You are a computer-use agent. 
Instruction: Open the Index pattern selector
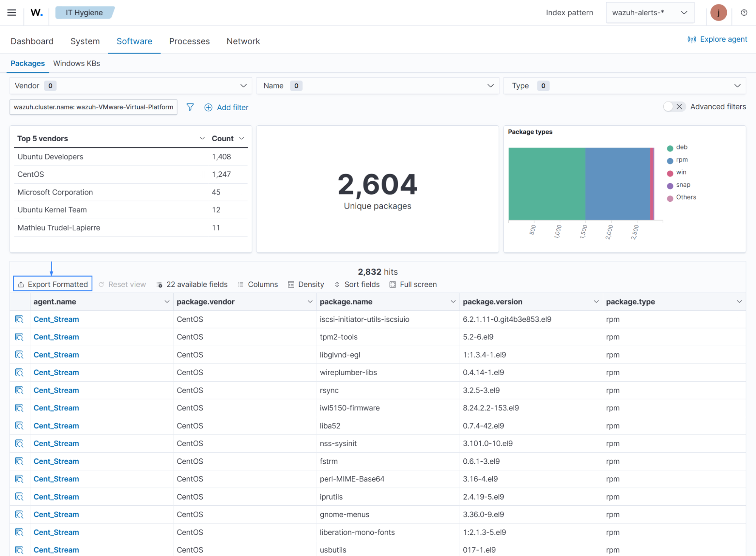(649, 12)
